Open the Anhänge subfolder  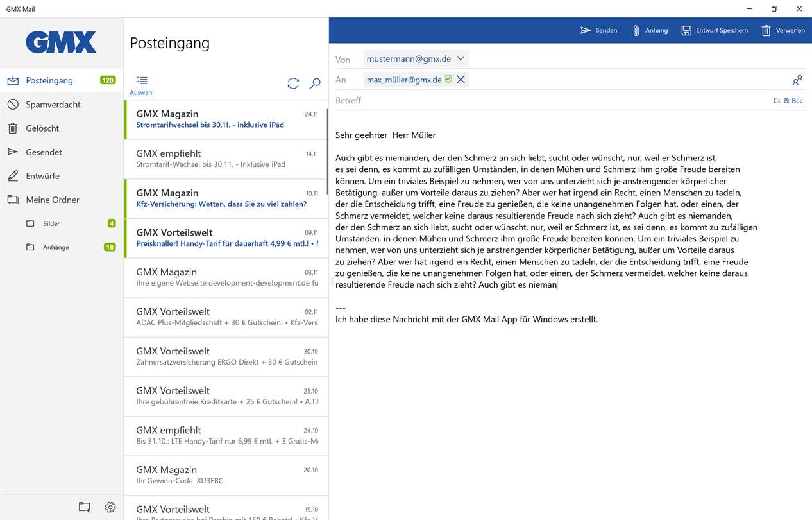tap(62, 247)
